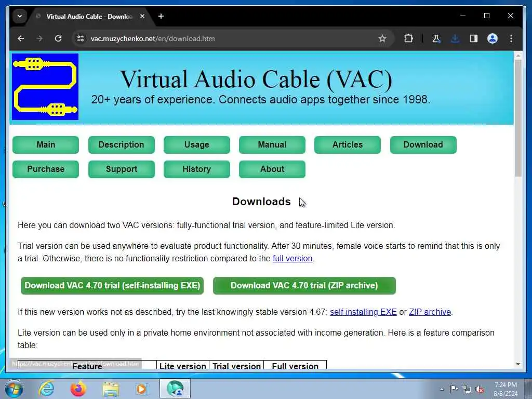
Task: Click the active Chrome taskbar icon
Action: 175,389
